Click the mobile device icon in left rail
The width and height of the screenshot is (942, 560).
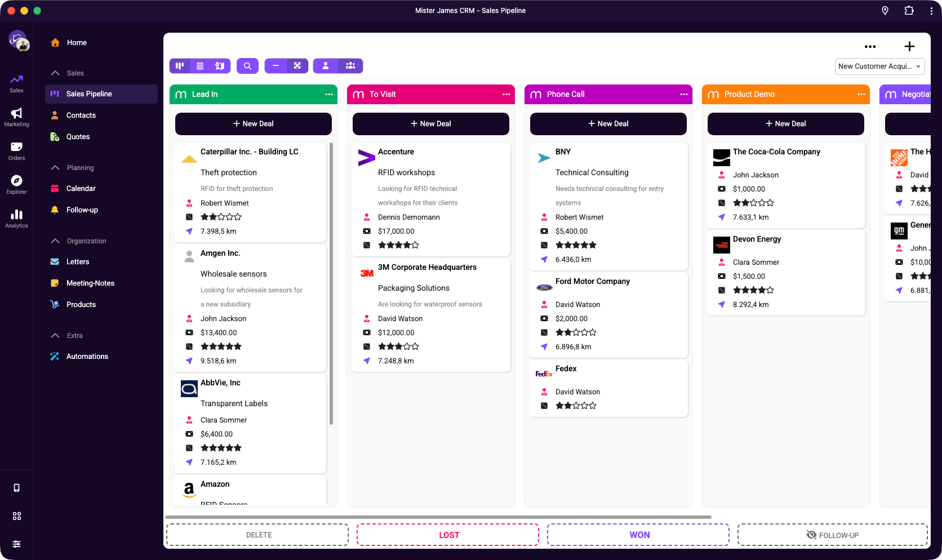pyautogui.click(x=17, y=488)
